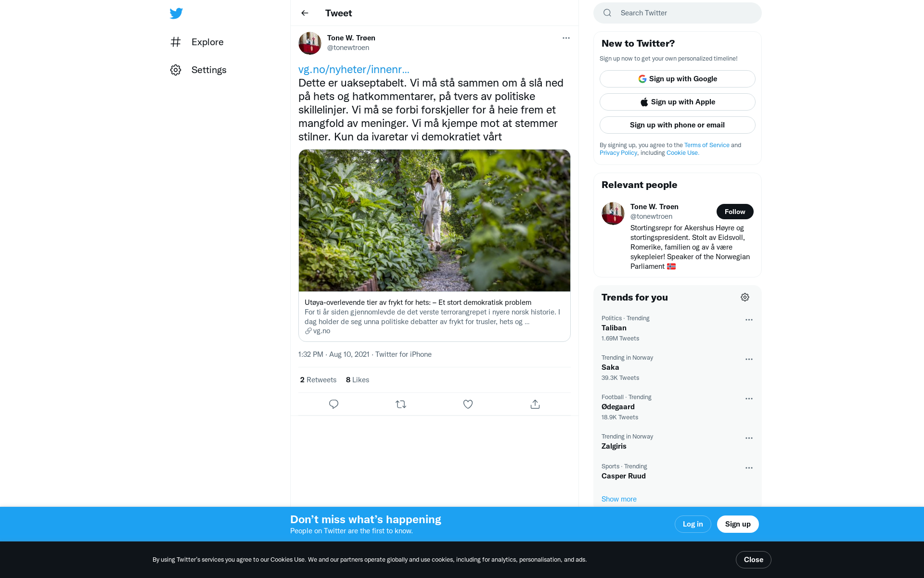Show more trends
This screenshot has height=578, width=924.
pos(619,499)
